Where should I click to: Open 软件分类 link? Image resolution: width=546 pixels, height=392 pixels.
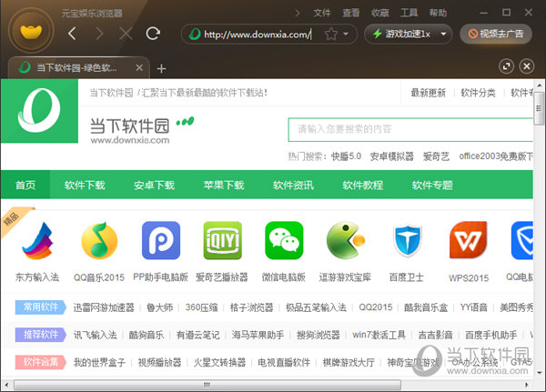(478, 93)
